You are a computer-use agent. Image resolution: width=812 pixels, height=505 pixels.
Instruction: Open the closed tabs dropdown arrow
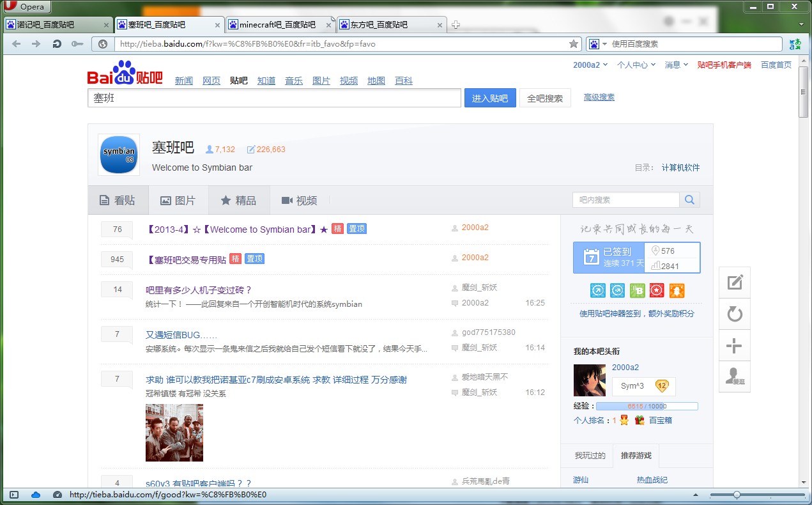pos(801,24)
